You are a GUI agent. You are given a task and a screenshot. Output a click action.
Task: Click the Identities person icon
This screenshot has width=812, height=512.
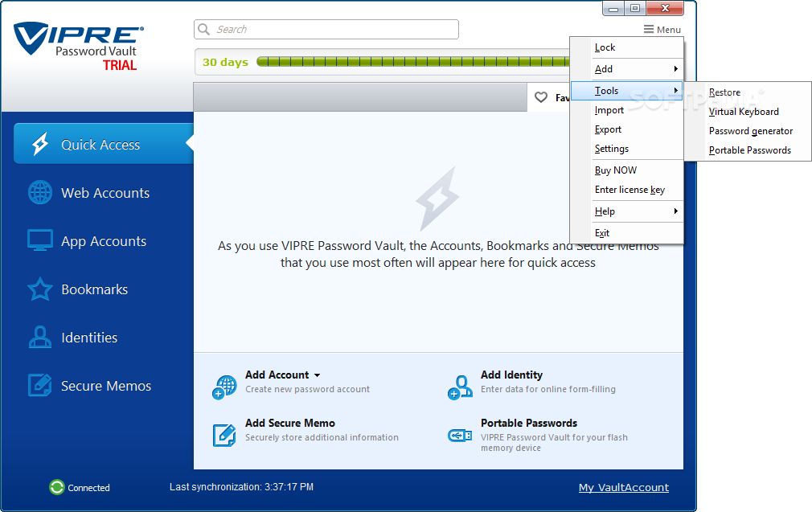point(40,337)
